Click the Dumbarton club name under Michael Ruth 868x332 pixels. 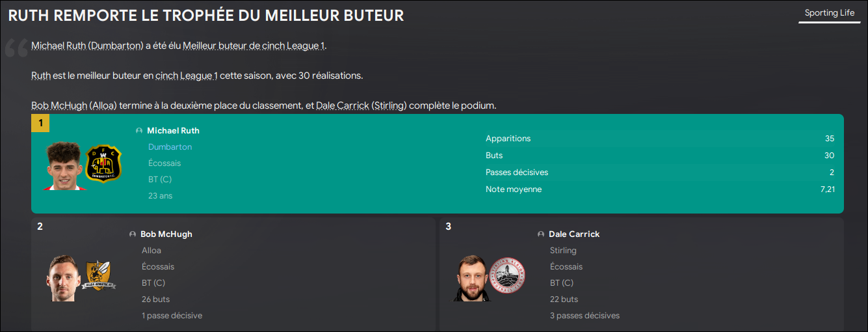tap(170, 147)
